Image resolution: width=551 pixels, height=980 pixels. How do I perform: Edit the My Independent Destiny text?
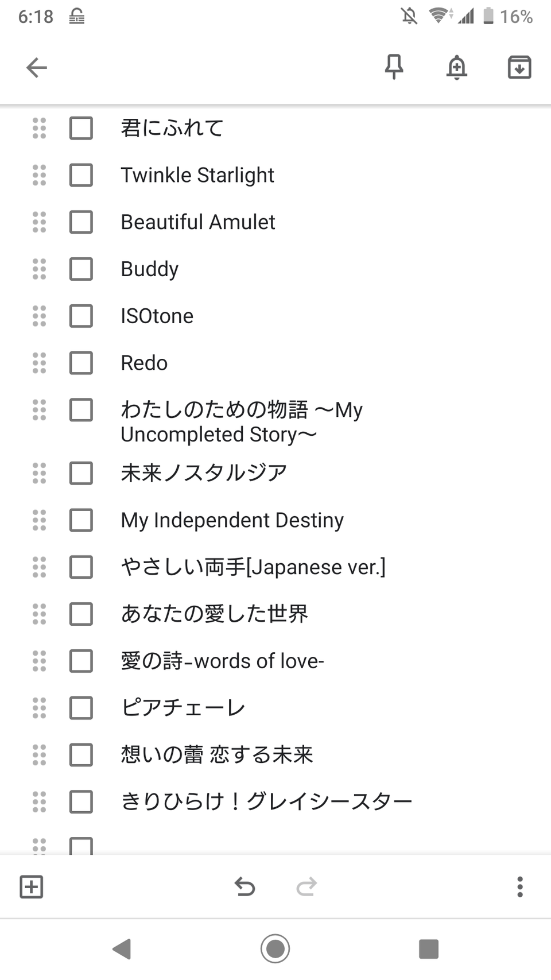tap(232, 521)
